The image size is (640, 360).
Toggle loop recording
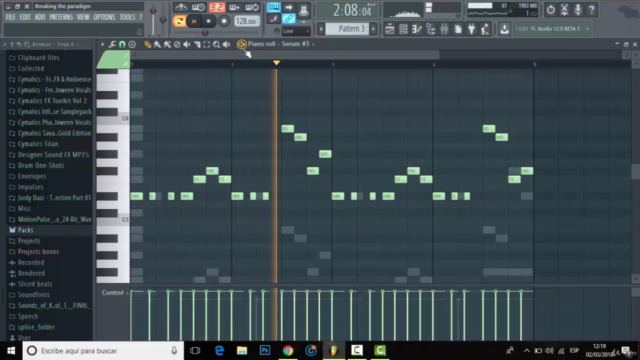click(x=252, y=7)
